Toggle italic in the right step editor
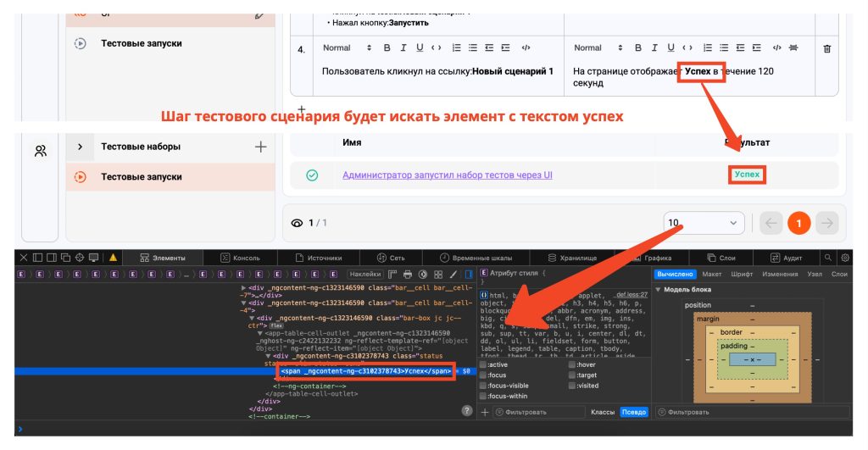The width and height of the screenshot is (868, 450). pos(654,48)
